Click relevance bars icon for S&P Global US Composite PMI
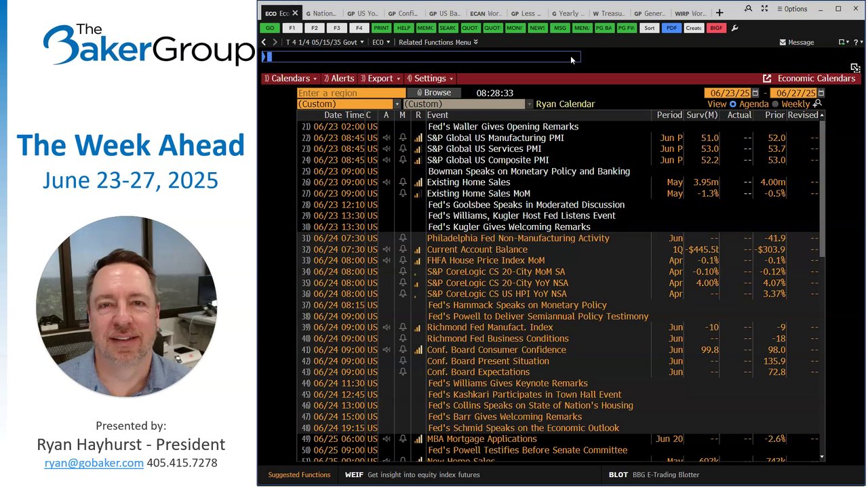 [x=418, y=160]
